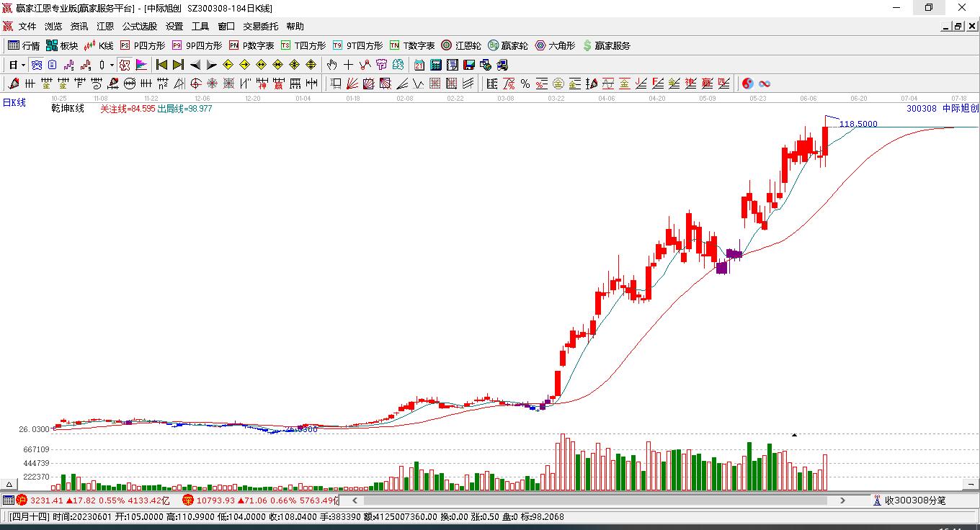Click the horizontal scrollbar right arrow
This screenshot has height=530, width=980.
coord(842,500)
